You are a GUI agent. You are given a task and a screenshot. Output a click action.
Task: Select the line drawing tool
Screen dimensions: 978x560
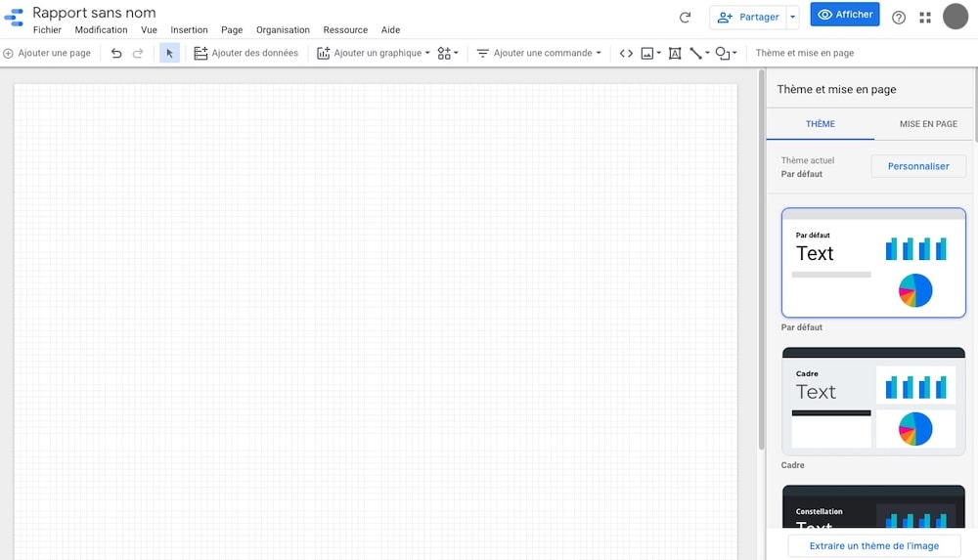pos(695,53)
